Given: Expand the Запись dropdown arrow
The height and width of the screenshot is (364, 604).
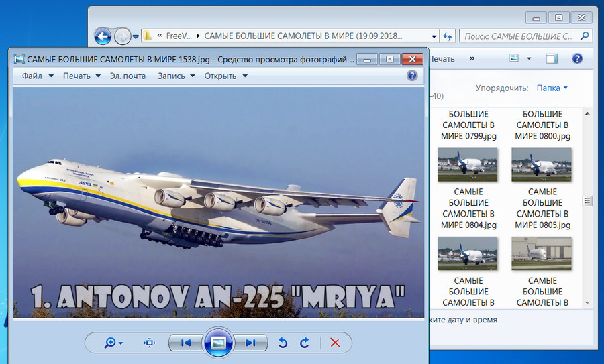Looking at the screenshot, I should coord(193,76).
